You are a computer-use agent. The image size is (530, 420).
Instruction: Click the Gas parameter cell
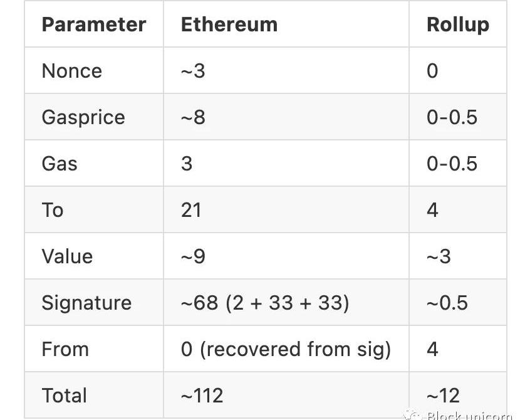94,164
